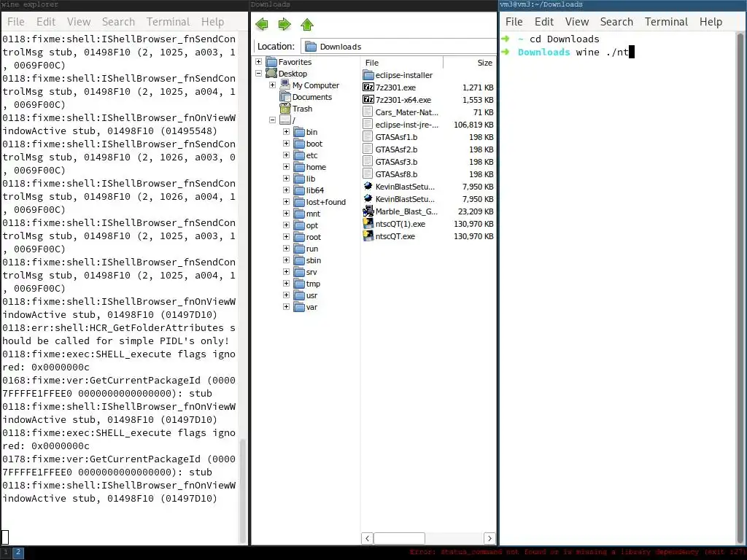Switch to workspace 2 in the status bar
This screenshot has width=747, height=560.
tap(18, 553)
